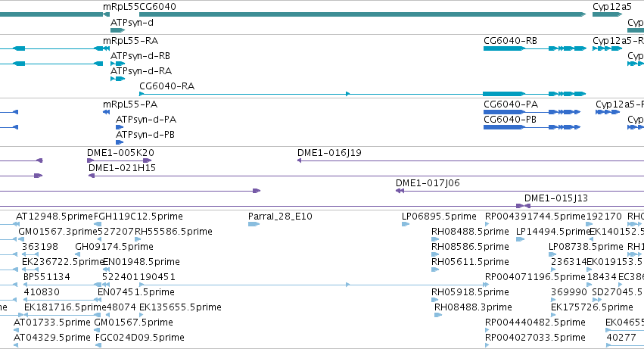
Task: Click the mRpL55-PA protein arrow glyph
Action: 107,112
